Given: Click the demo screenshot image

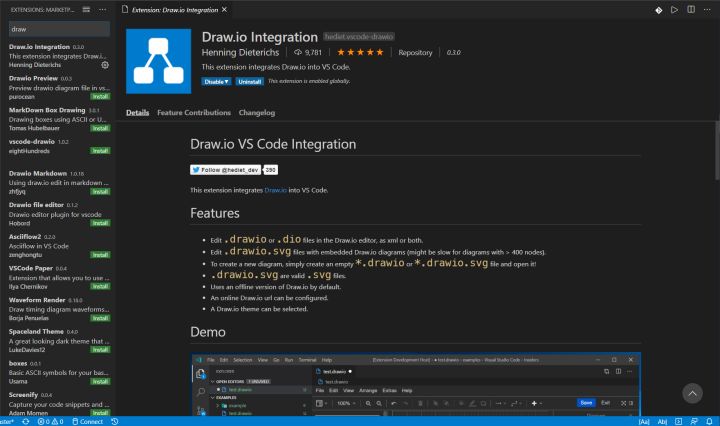Looking at the screenshot, I should pos(416,385).
